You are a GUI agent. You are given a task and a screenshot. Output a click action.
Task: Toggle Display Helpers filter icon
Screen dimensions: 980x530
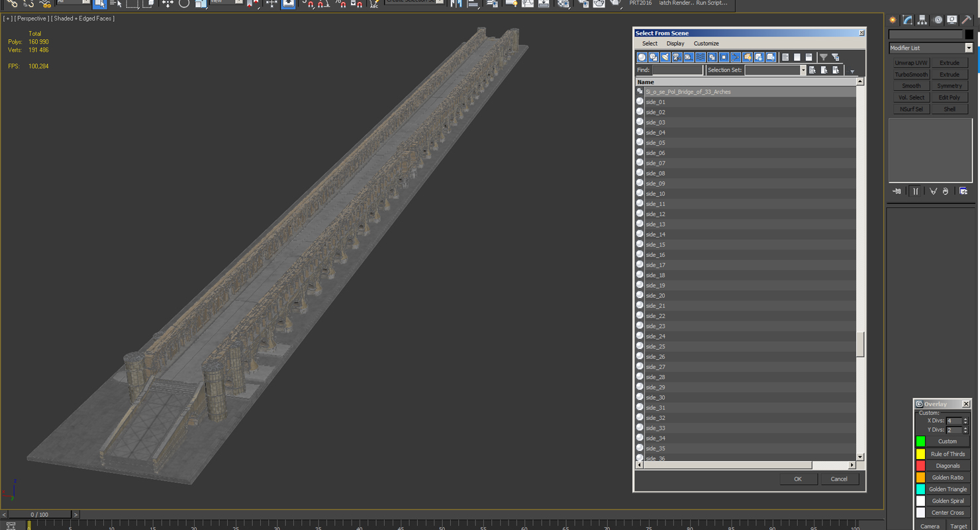tap(689, 58)
